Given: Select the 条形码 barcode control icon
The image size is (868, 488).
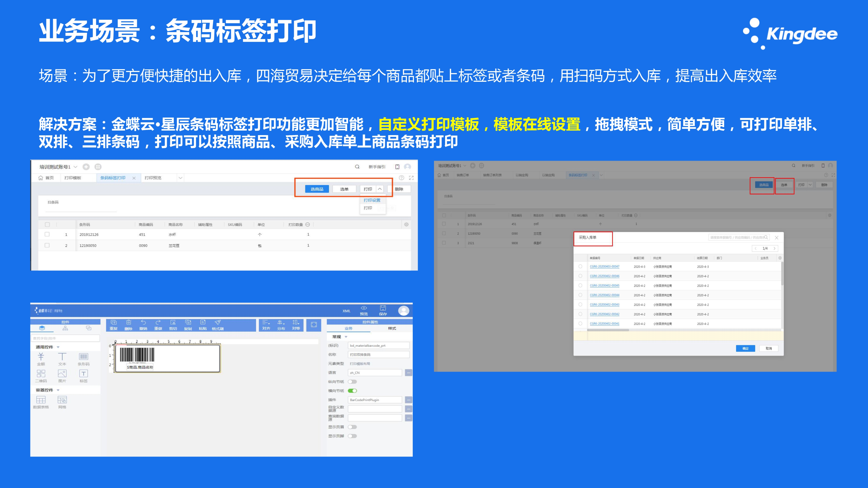Looking at the screenshot, I should [x=84, y=356].
